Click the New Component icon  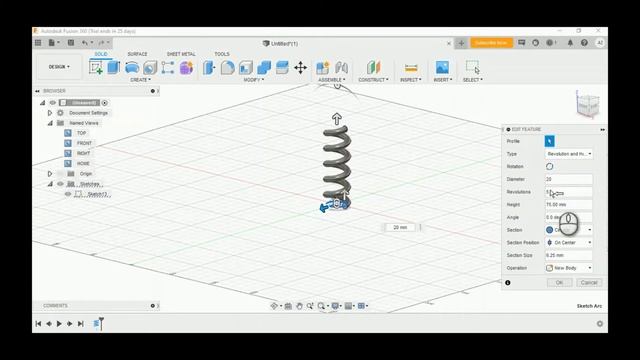[x=322, y=67]
